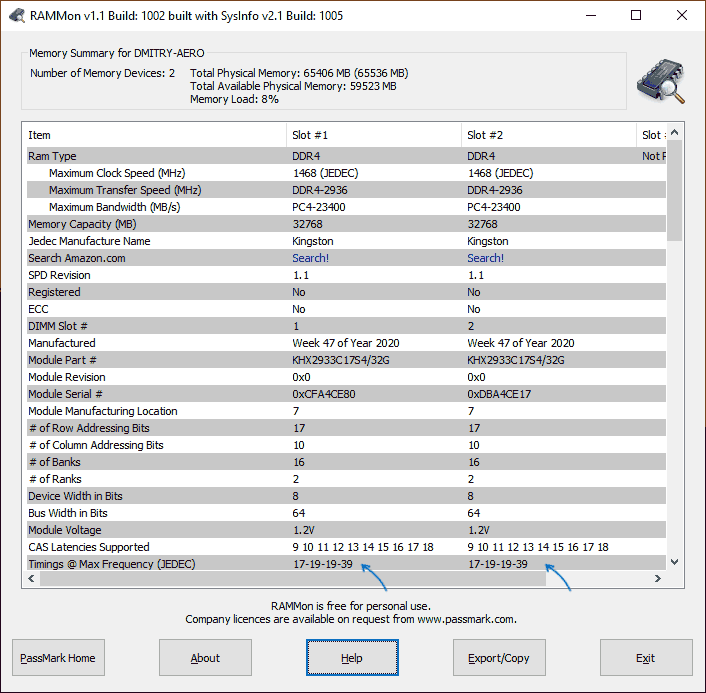Select the ECC row label
This screenshot has height=693, width=706.
click(x=38, y=309)
